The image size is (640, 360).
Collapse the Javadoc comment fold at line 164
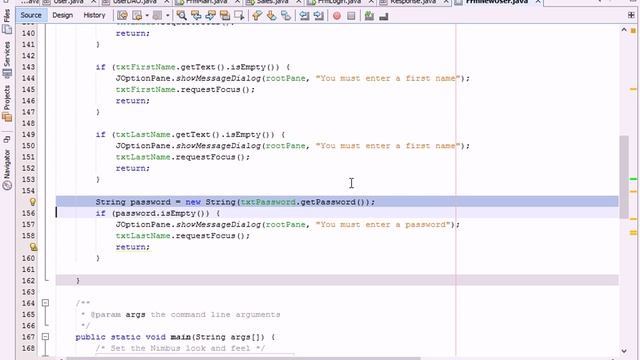point(45,303)
